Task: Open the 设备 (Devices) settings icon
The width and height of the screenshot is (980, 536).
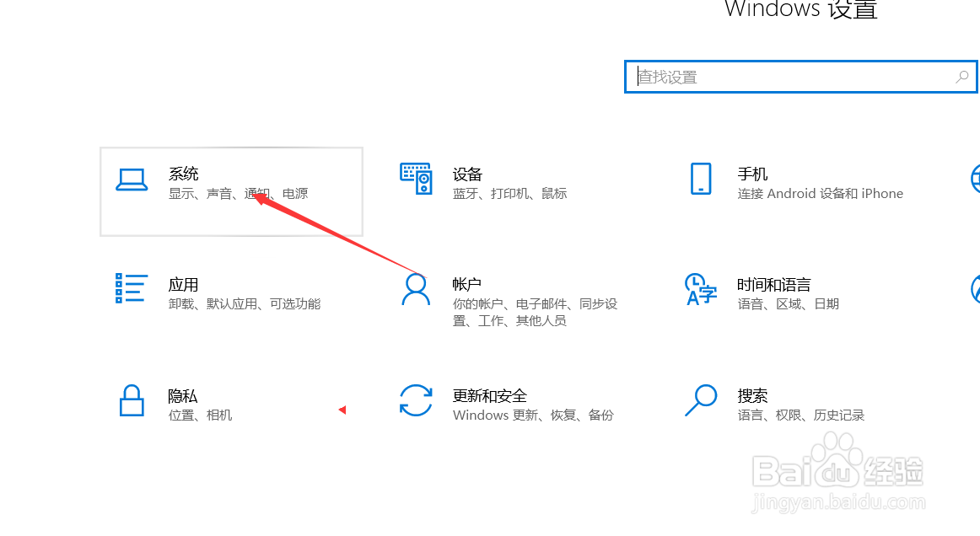Action: click(417, 180)
